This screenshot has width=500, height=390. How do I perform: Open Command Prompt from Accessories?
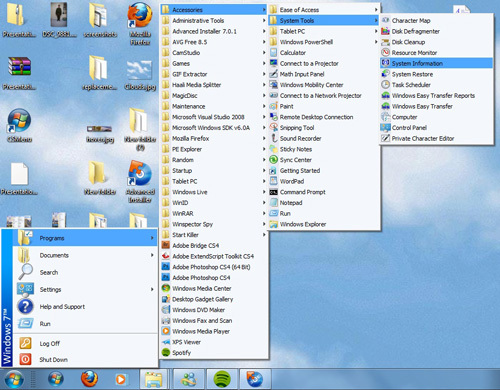click(324, 192)
